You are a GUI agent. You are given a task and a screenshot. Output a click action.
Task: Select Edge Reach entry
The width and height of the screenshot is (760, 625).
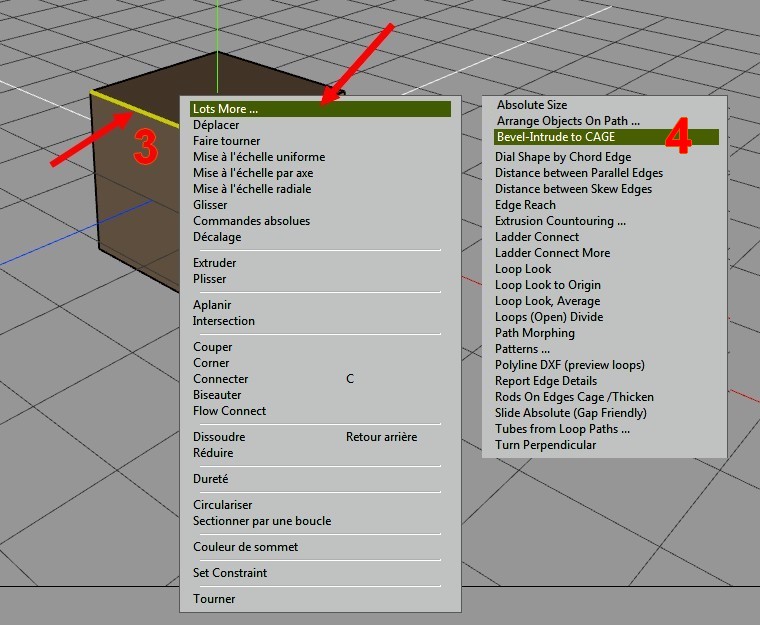(525, 205)
